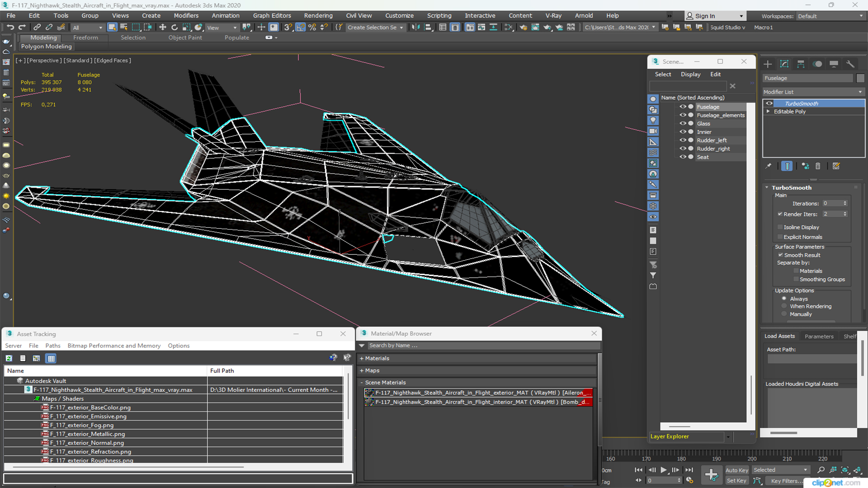Click the Polygon Modeling panel label
This screenshot has width=868, height=488.
point(47,47)
